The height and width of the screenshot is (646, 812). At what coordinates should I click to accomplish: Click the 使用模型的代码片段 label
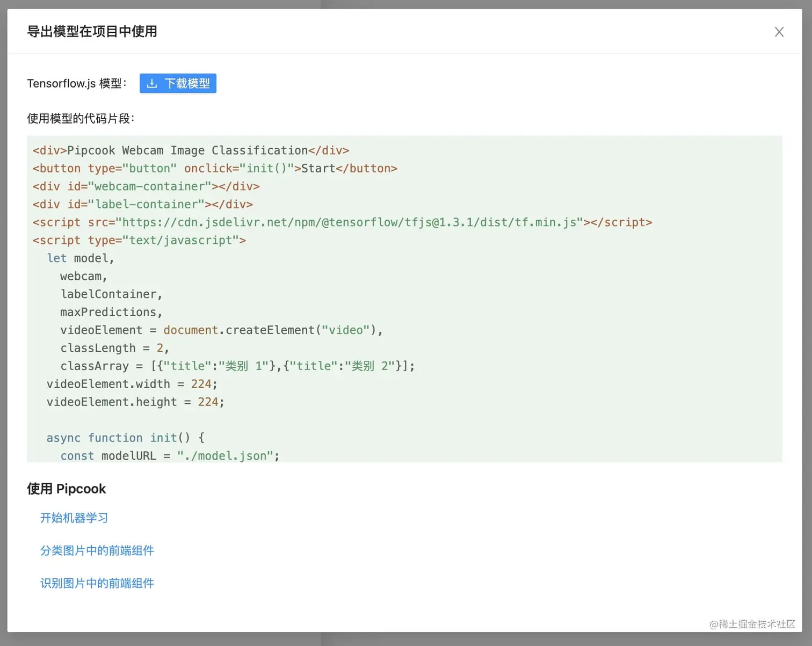coord(81,118)
